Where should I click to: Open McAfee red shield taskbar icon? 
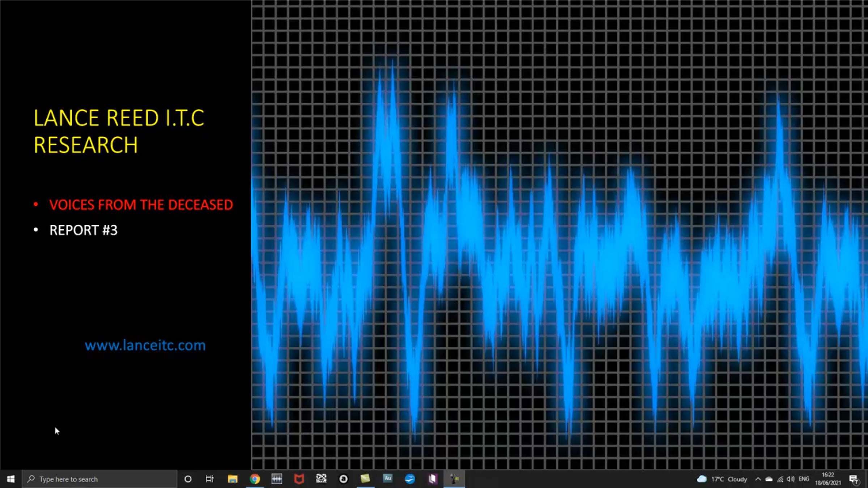(x=299, y=479)
